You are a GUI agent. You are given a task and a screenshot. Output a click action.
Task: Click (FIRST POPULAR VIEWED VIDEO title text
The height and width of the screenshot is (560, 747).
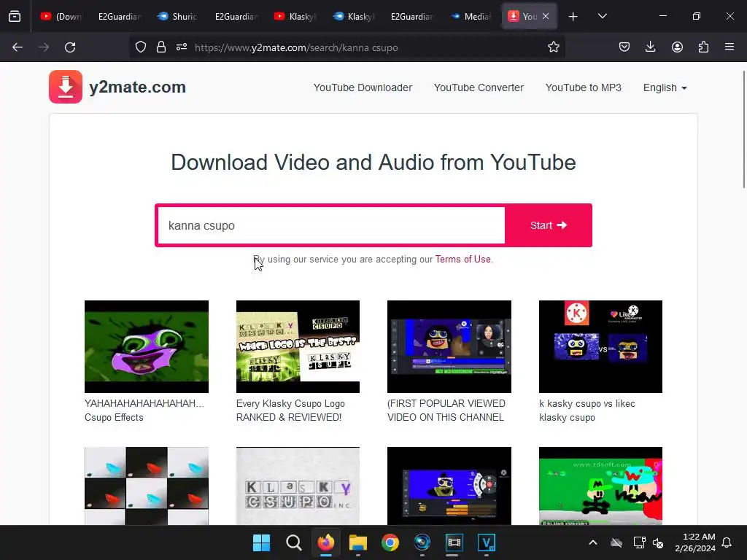point(446,410)
